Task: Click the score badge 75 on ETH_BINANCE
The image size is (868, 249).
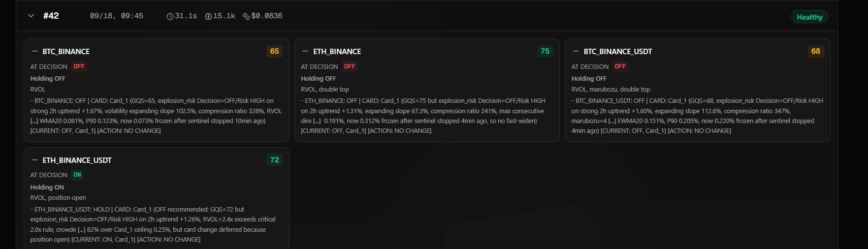Action: pos(545,51)
